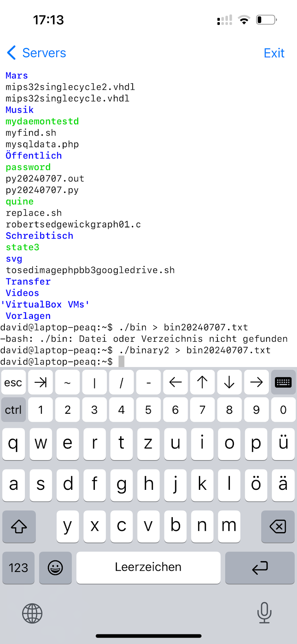Toggle the shift key
Screen dimensions: 297x644
pyautogui.click(x=19, y=526)
